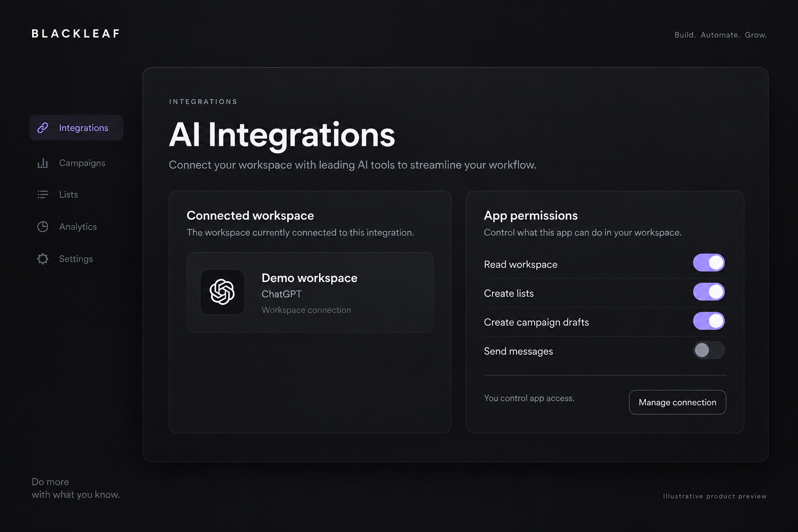Screen dimensions: 798x532
Task: Click the 'AI Integrations' page title
Action: (282, 135)
